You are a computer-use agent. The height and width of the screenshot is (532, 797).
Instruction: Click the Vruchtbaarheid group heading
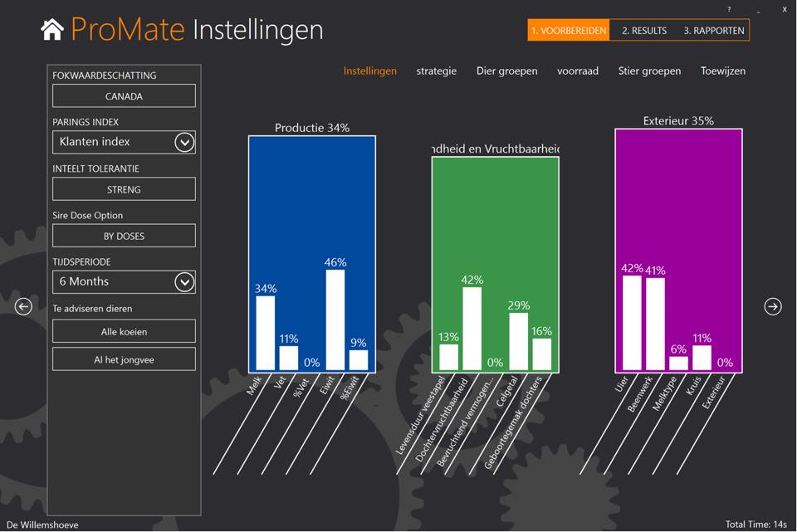pyautogui.click(x=496, y=149)
